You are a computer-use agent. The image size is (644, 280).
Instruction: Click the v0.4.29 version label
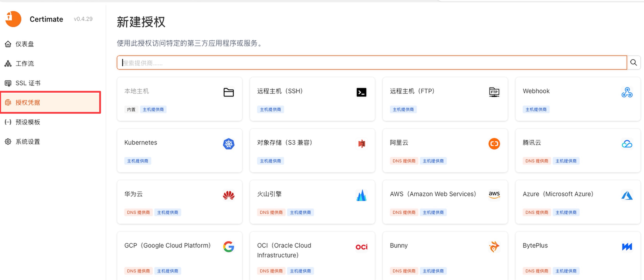point(83,19)
